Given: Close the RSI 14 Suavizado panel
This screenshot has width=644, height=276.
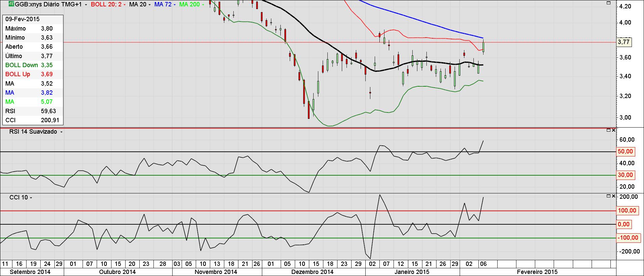Looking at the screenshot, I should (x=613, y=130).
